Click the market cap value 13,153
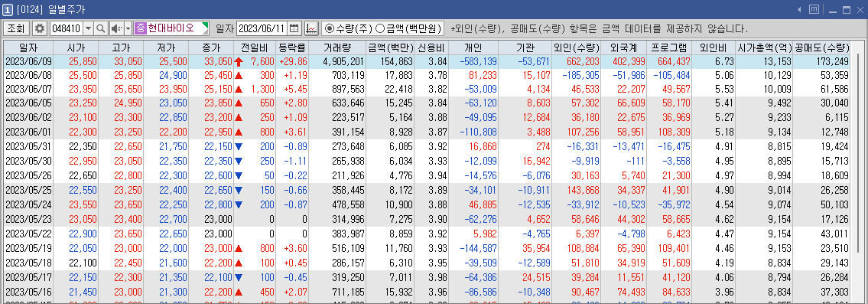This screenshot has height=304, width=868. 778,61
